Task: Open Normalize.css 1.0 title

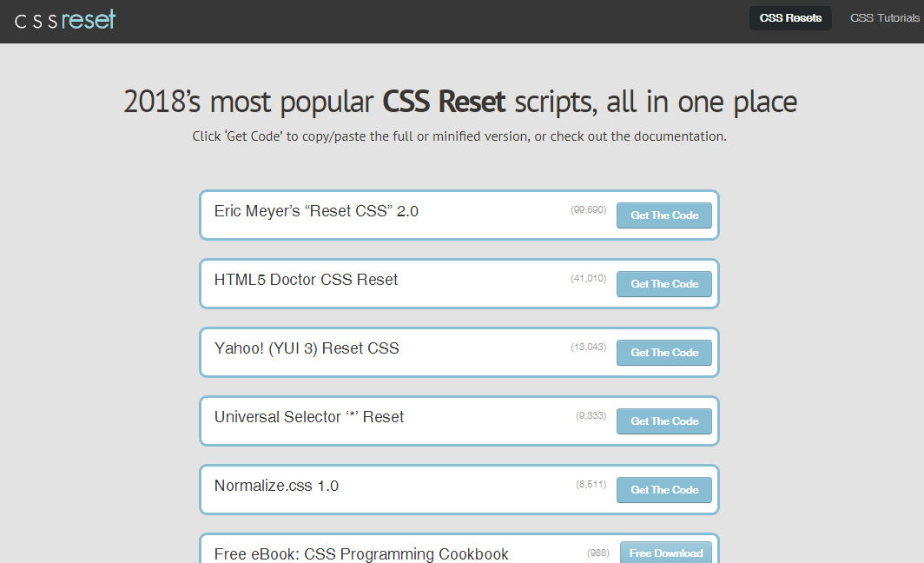Action: point(276,486)
